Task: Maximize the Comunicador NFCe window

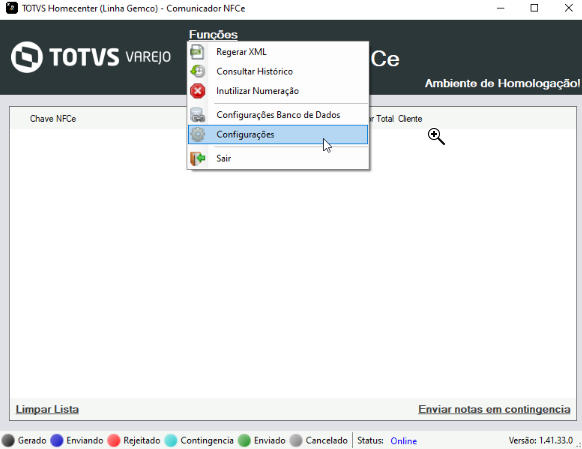Action: click(534, 8)
